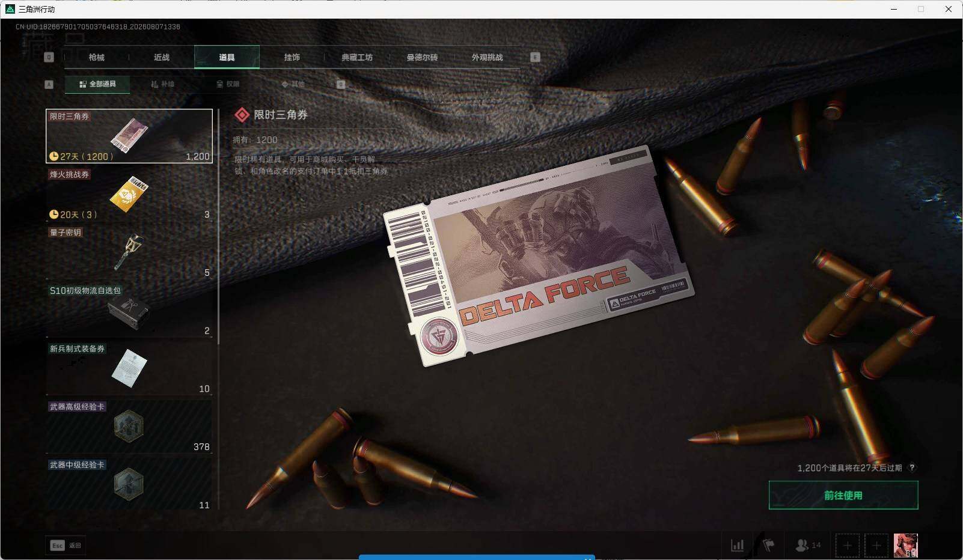Viewport: 963px width, 560px height.
Task: Select the 武器高级经验卡 item card
Action: click(x=129, y=427)
